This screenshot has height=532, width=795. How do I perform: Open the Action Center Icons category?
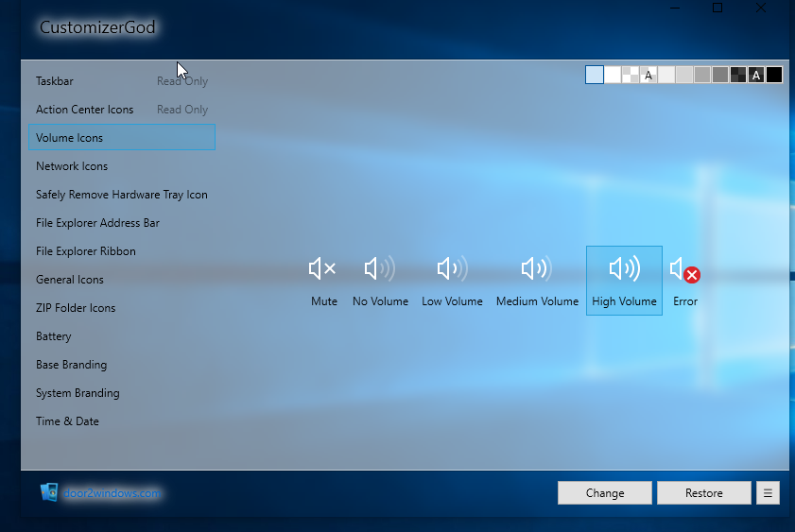point(122,110)
